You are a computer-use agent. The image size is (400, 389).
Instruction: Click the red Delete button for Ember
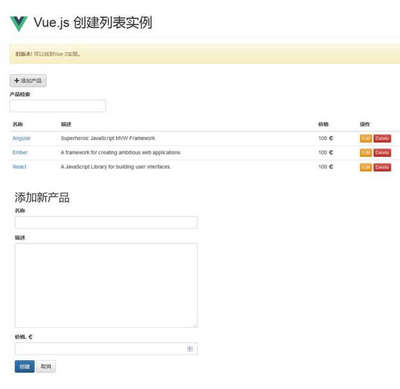point(382,153)
